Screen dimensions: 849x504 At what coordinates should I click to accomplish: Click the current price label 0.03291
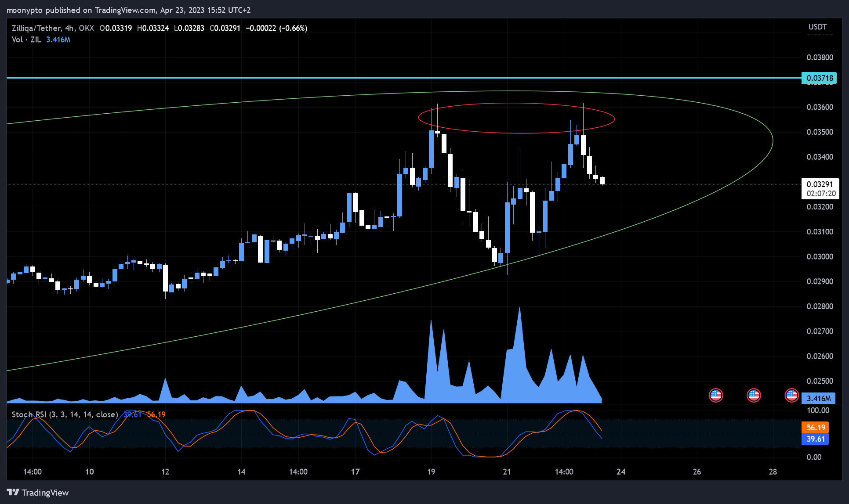point(820,184)
